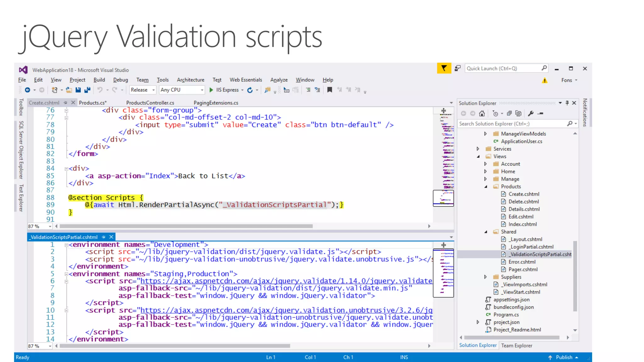
Task: Follow the jquery.validate CDN link on line 6
Action: tap(286, 281)
